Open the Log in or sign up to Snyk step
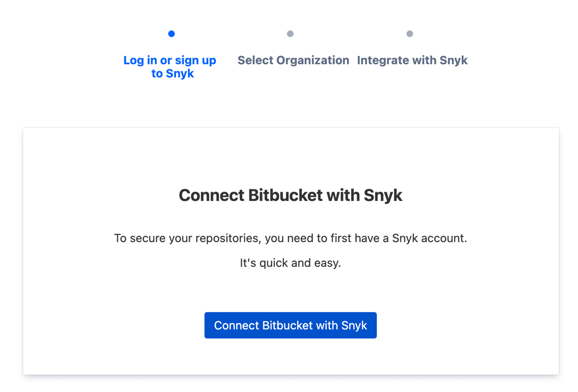Screen dimensions: 578x392 169,67
